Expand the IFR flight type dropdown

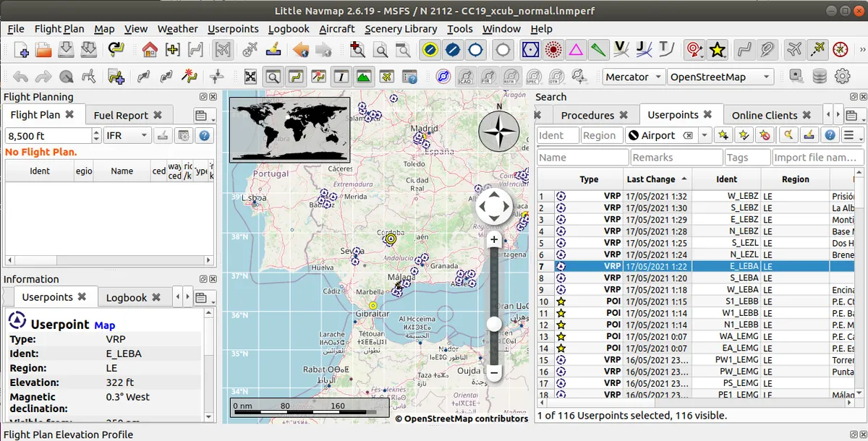pyautogui.click(x=127, y=135)
